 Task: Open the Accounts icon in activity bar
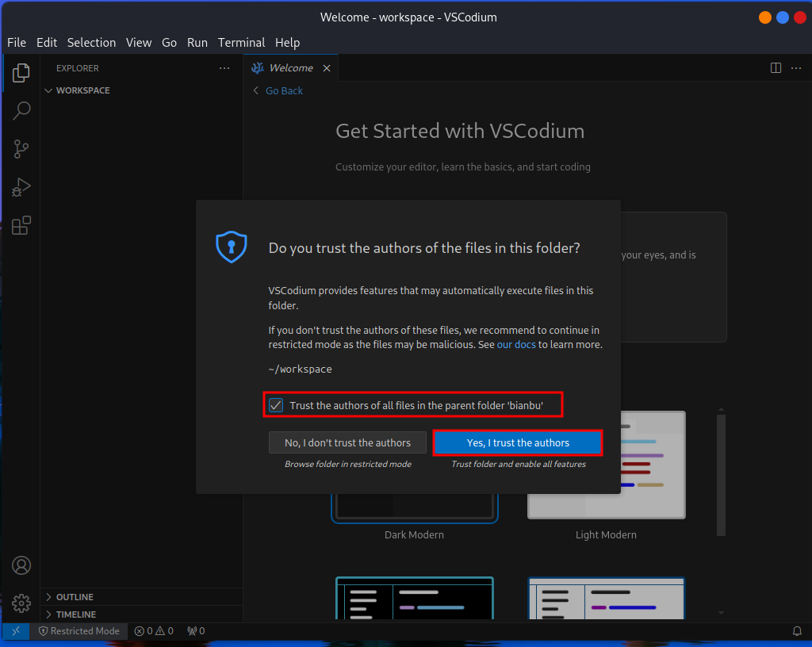click(x=21, y=565)
